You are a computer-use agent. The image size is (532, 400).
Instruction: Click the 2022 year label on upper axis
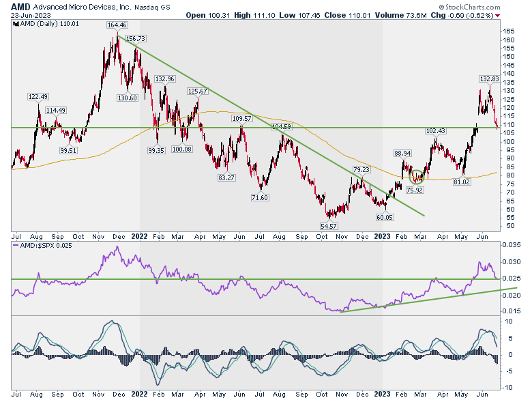pos(139,236)
